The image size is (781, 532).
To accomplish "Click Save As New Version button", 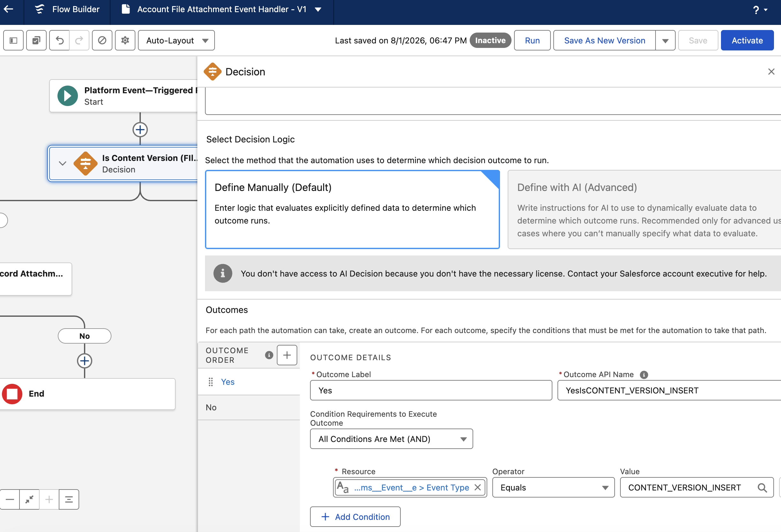I will [604, 40].
